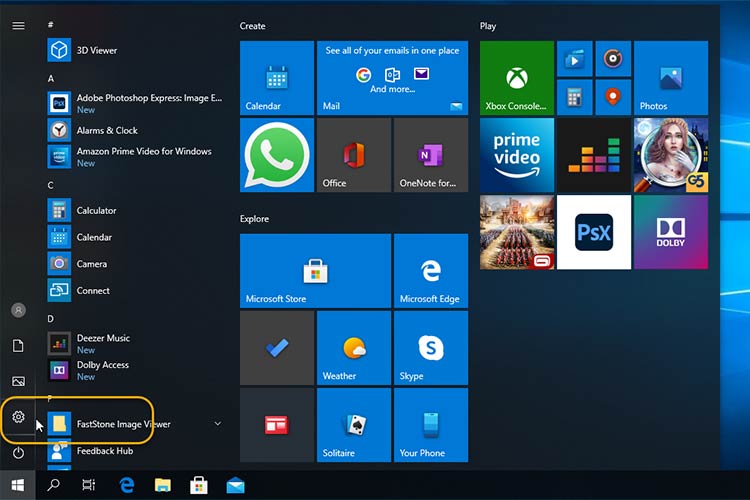Open the Documents shortcut in sidebar
The height and width of the screenshot is (500, 750).
coord(18,345)
